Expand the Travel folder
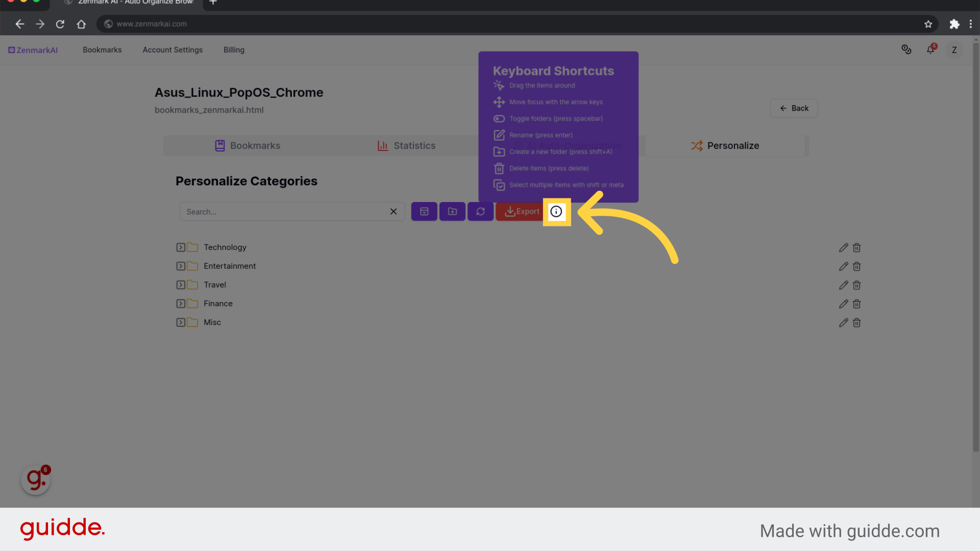This screenshot has height=551, width=980. [x=181, y=285]
